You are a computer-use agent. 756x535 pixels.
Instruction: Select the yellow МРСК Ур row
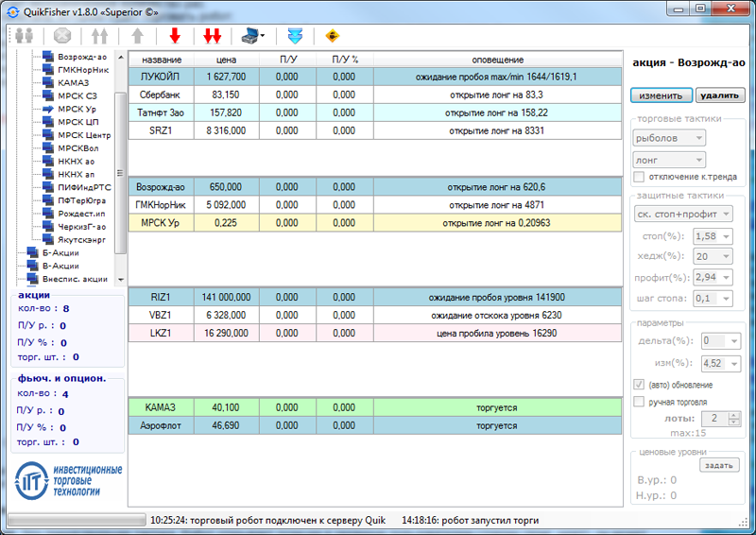click(375, 222)
